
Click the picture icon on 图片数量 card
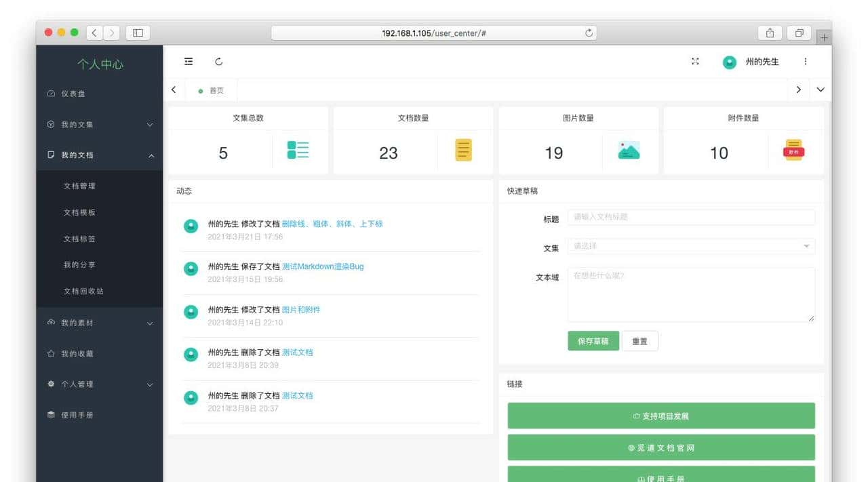click(629, 150)
